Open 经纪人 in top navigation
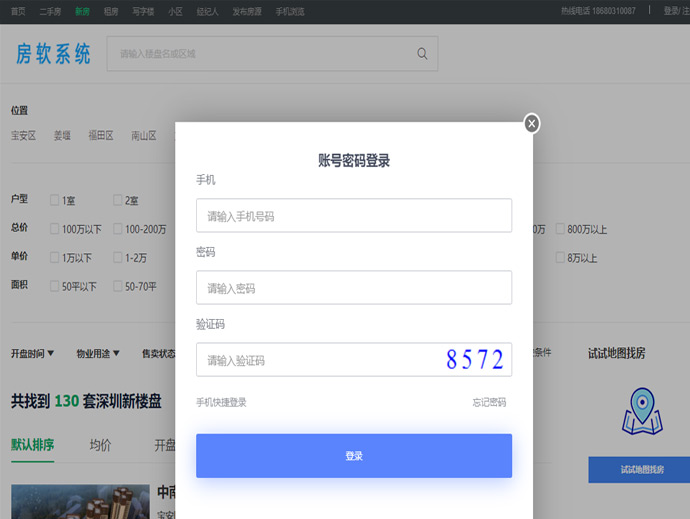Screen dimensions: 690x519 click(207, 11)
